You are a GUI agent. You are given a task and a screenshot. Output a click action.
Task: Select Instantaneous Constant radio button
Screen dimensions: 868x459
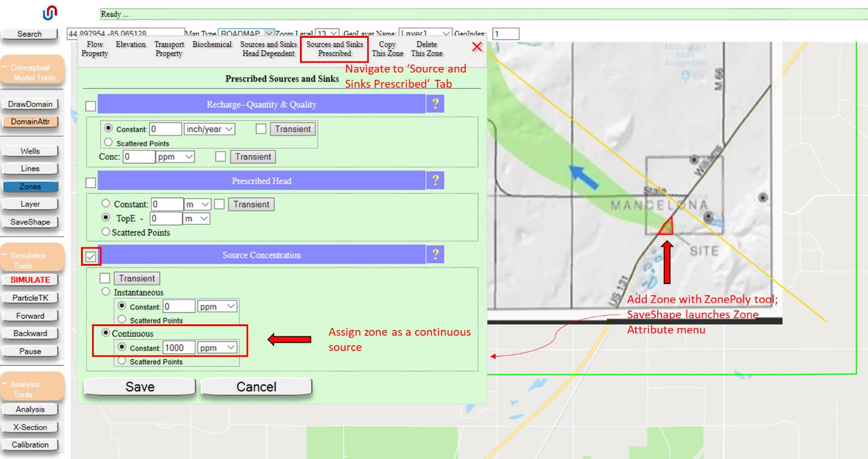[122, 306]
